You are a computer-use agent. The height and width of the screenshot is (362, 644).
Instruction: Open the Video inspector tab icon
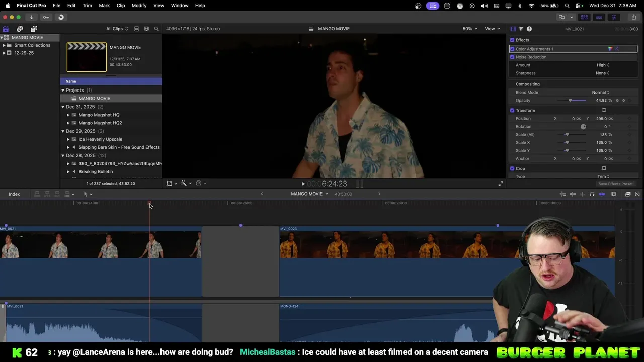coord(513,29)
